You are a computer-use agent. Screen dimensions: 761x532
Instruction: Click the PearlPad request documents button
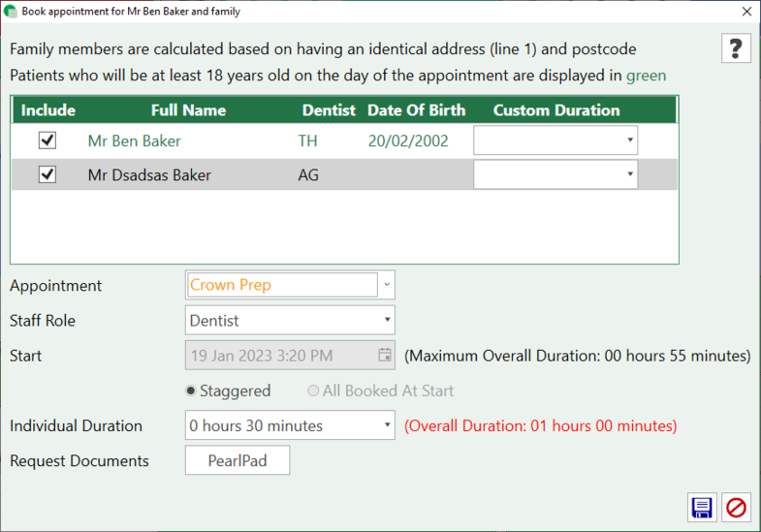[x=238, y=461]
